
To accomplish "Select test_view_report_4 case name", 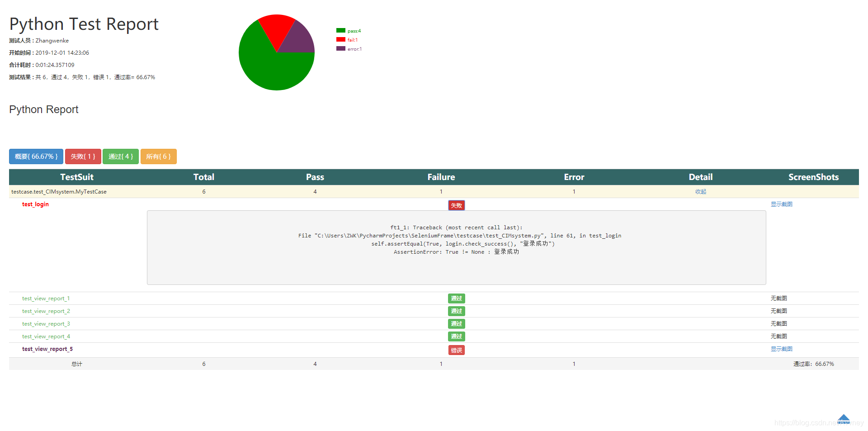I will [x=46, y=336].
